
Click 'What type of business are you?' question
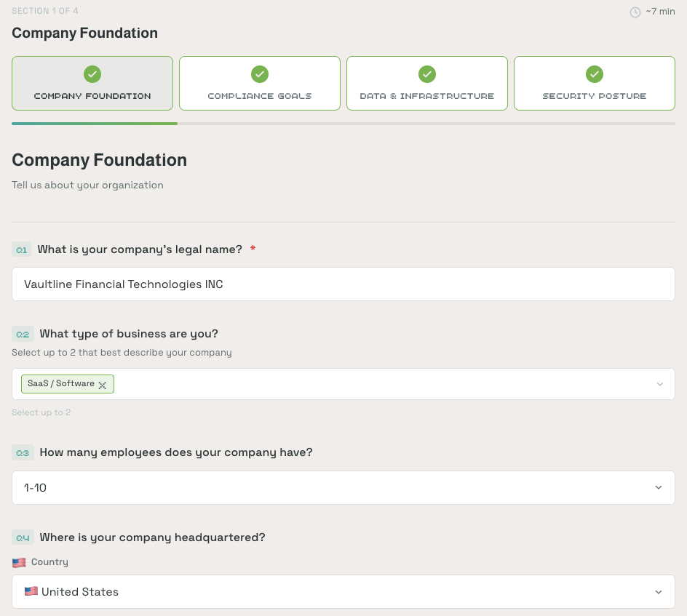129,334
